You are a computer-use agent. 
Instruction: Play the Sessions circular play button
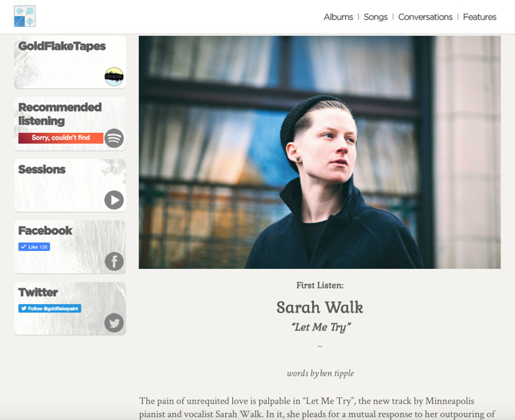(114, 200)
